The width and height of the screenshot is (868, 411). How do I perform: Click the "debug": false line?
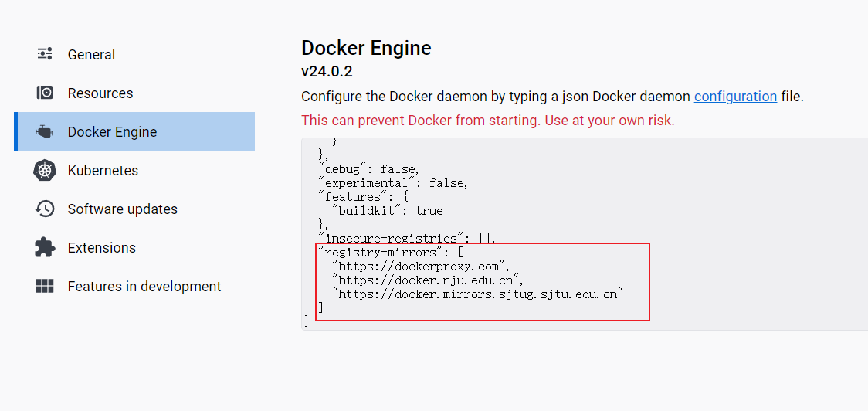pyautogui.click(x=368, y=169)
